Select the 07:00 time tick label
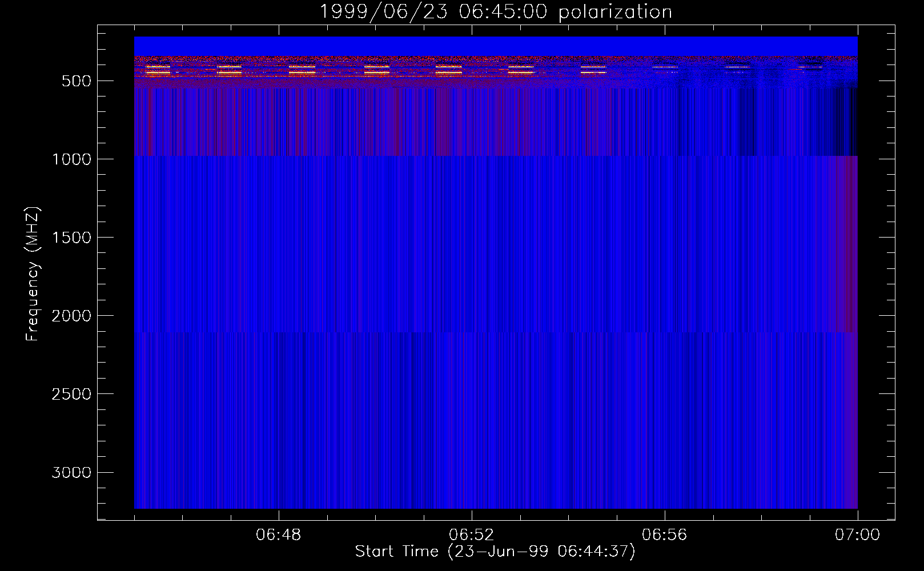This screenshot has width=924, height=571. coord(858,535)
